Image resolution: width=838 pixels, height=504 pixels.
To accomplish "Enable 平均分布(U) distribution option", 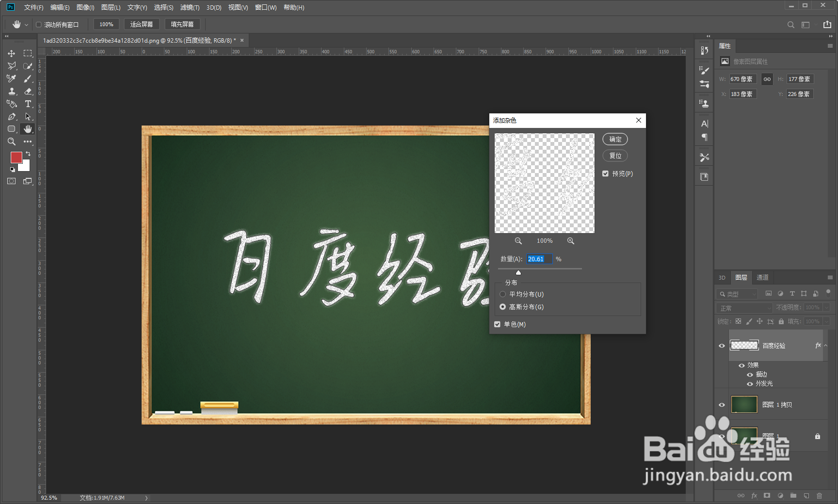I will click(502, 294).
